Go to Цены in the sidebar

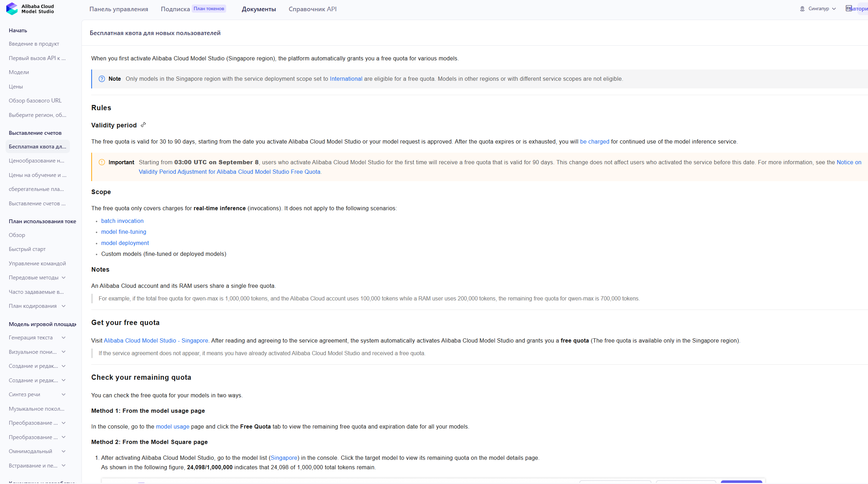coord(16,87)
